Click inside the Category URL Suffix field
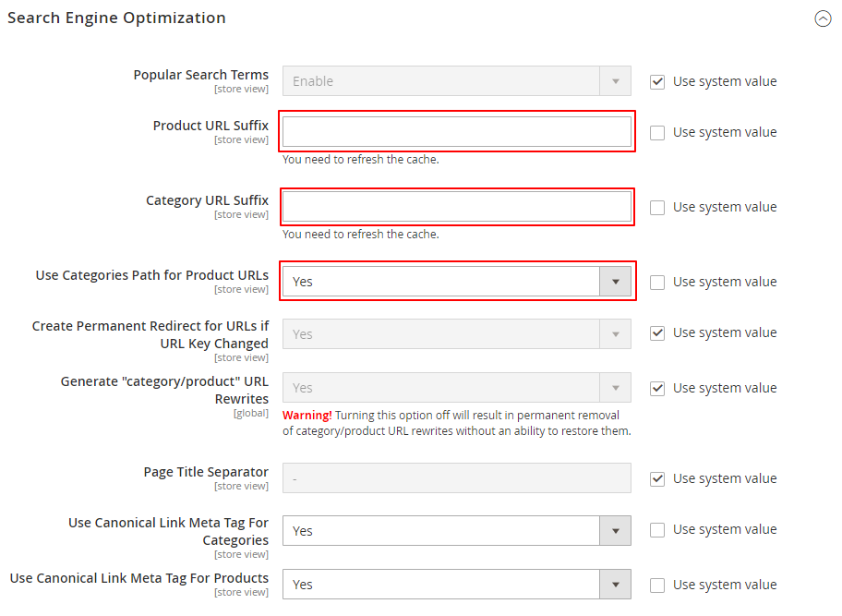Screen dimensions: 842x616 point(456,207)
